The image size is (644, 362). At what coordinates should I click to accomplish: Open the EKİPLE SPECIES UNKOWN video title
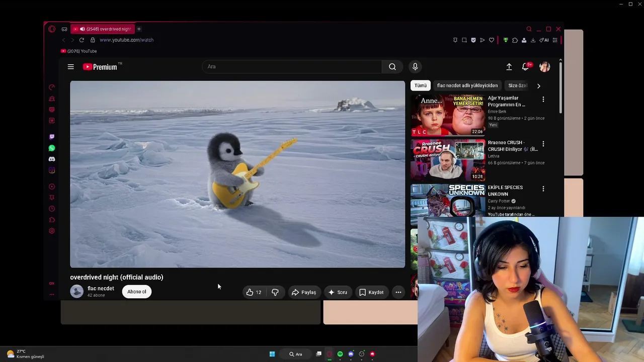505,191
